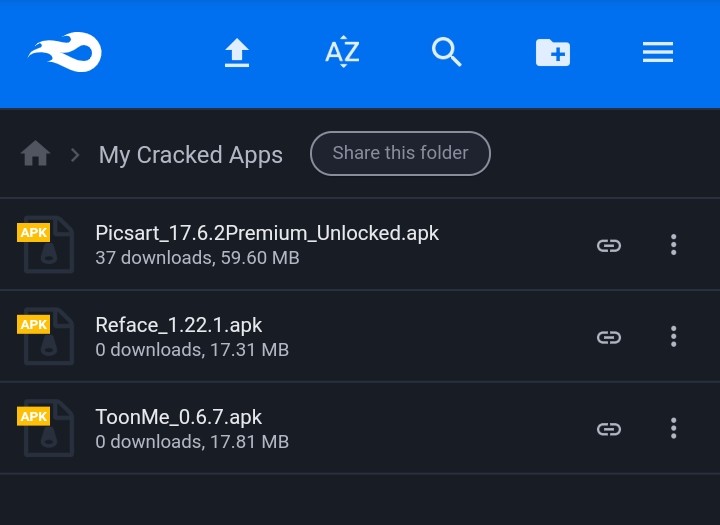Copy link for ToonMe_0.6.7.apk

point(609,429)
